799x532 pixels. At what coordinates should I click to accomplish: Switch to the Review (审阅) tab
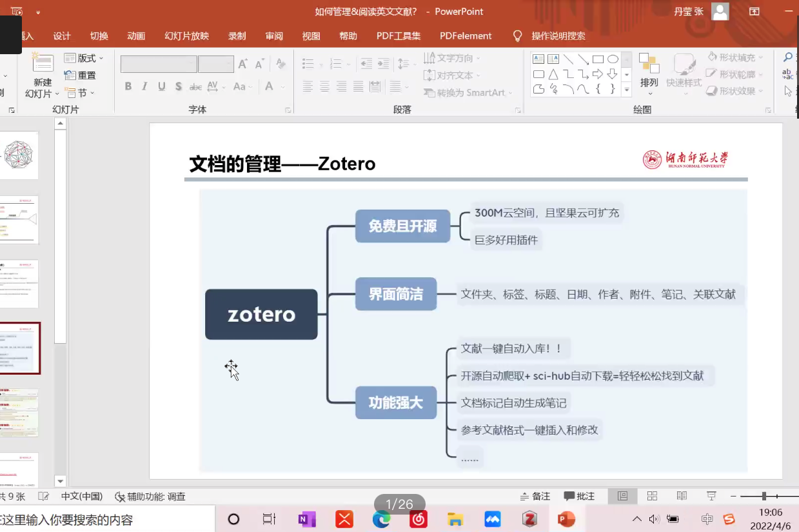point(274,36)
